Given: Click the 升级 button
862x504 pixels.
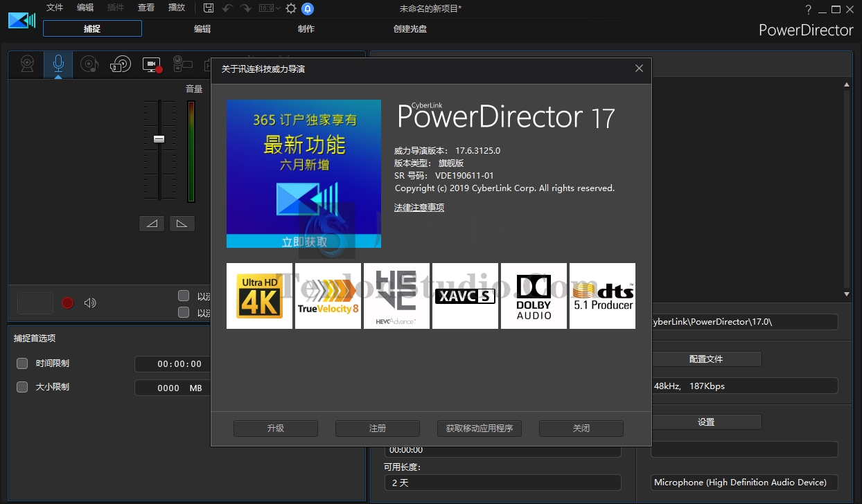Looking at the screenshot, I should pos(276,429).
